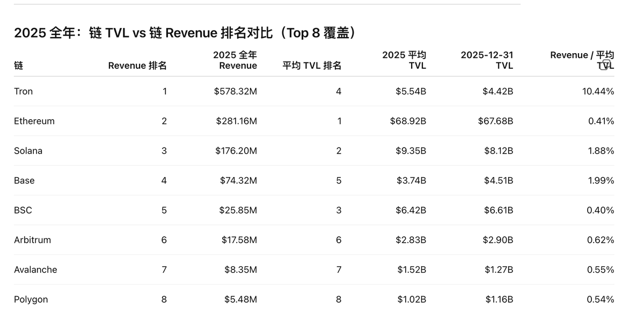The image size is (644, 321).
Task: Click the 2025 全年 Revenue column header
Action: pos(235,60)
